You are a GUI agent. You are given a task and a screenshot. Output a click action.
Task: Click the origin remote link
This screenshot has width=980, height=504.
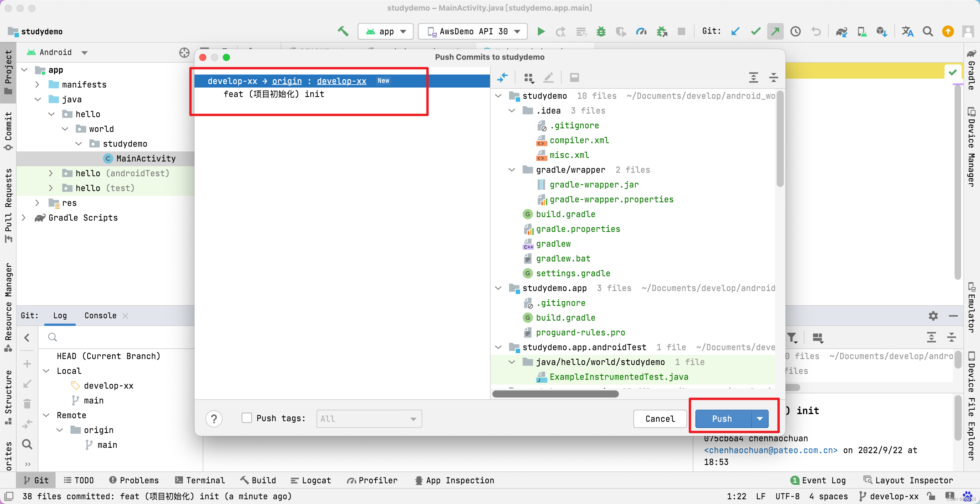pyautogui.click(x=287, y=81)
